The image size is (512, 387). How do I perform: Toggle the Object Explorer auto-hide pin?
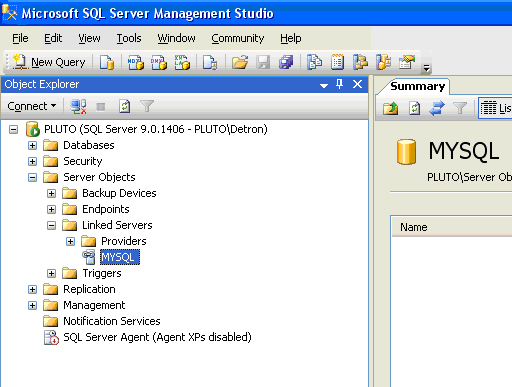click(x=339, y=84)
